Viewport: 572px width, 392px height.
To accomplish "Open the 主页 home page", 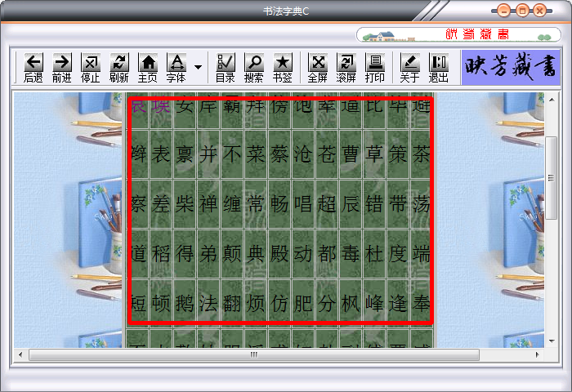I will click(x=147, y=68).
